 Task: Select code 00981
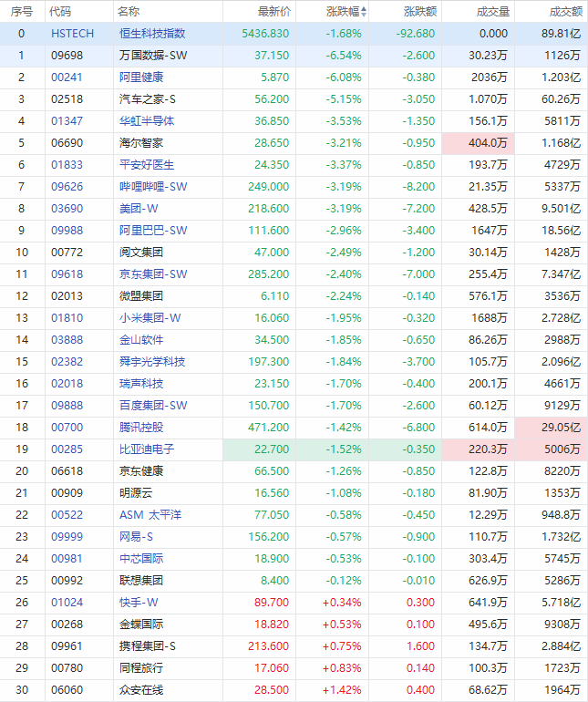pos(67,559)
